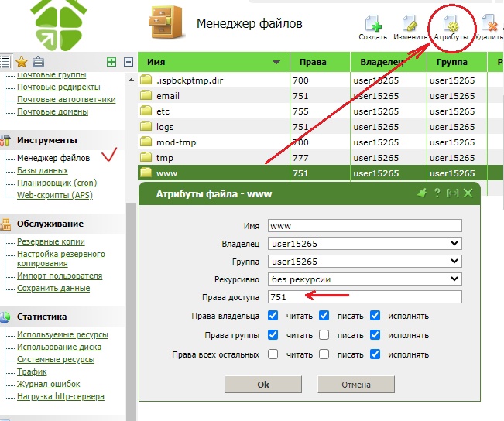Click the Владелец column header

point(389,62)
